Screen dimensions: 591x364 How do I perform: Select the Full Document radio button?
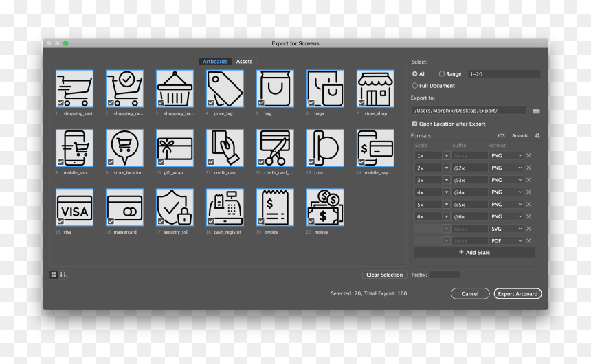415,86
